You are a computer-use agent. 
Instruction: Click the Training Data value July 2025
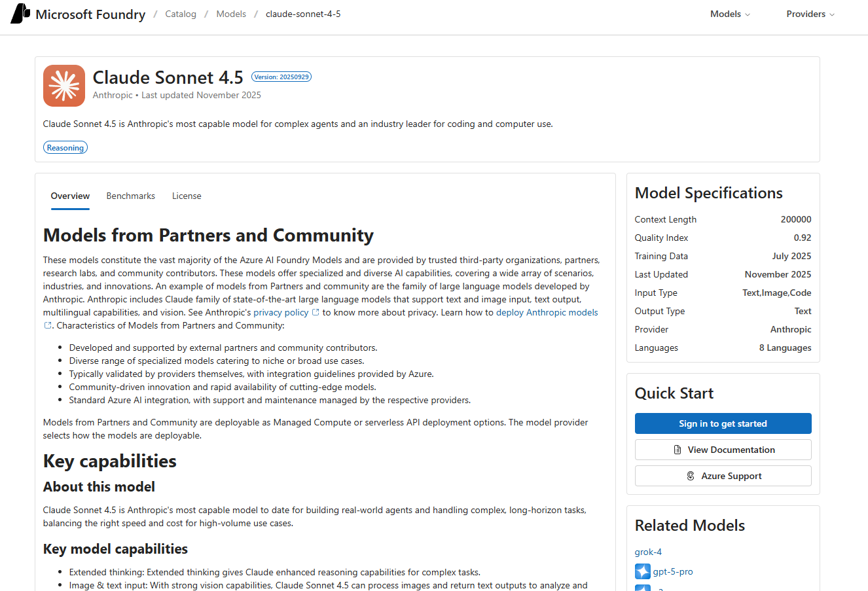791,256
